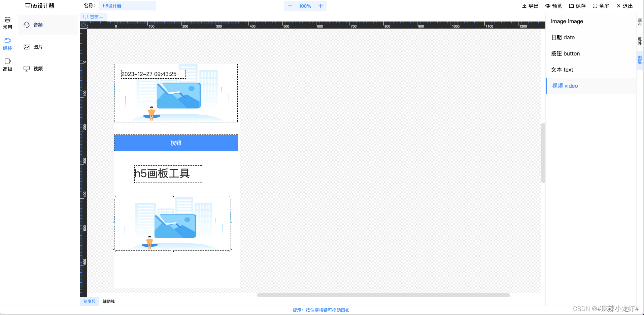This screenshot has height=315, width=644.
Task: Edit the 名称 name input field
Action: [x=127, y=6]
